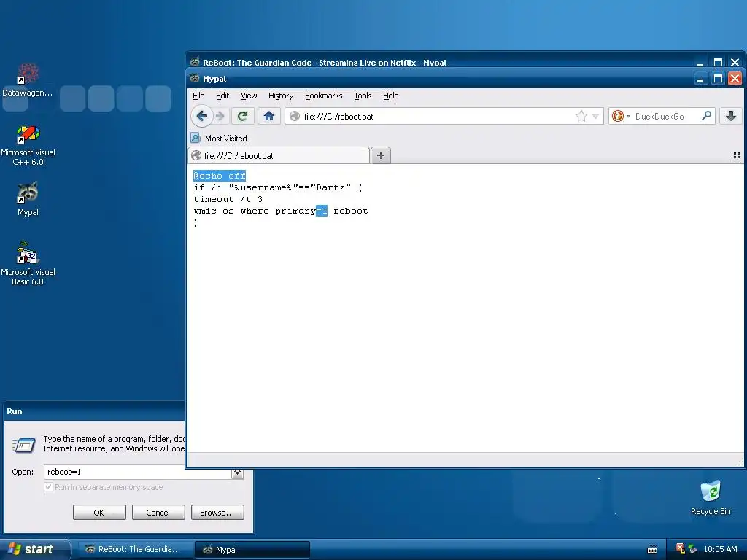This screenshot has width=747, height=560.
Task: Click the ReBoot Guardian Code window title bar
Action: coord(438,63)
